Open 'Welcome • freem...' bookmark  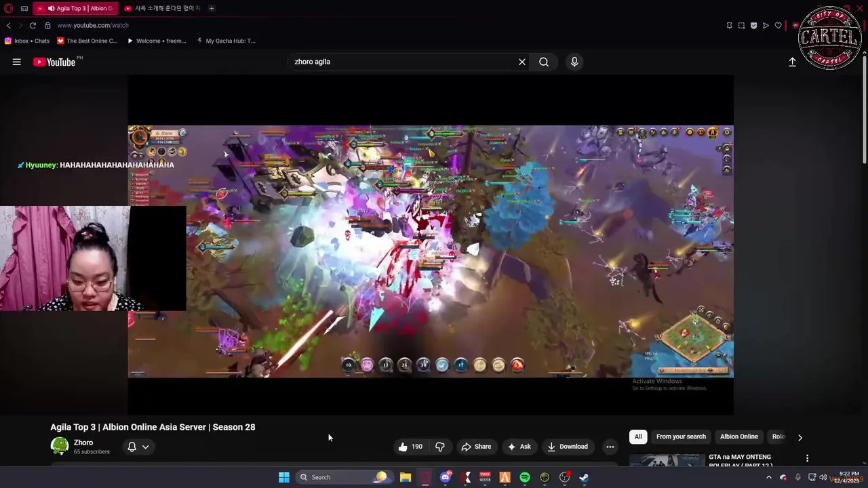(x=157, y=41)
